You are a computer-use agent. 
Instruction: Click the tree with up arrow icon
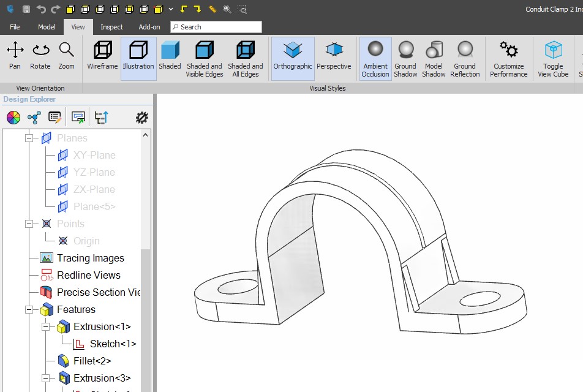click(x=101, y=118)
